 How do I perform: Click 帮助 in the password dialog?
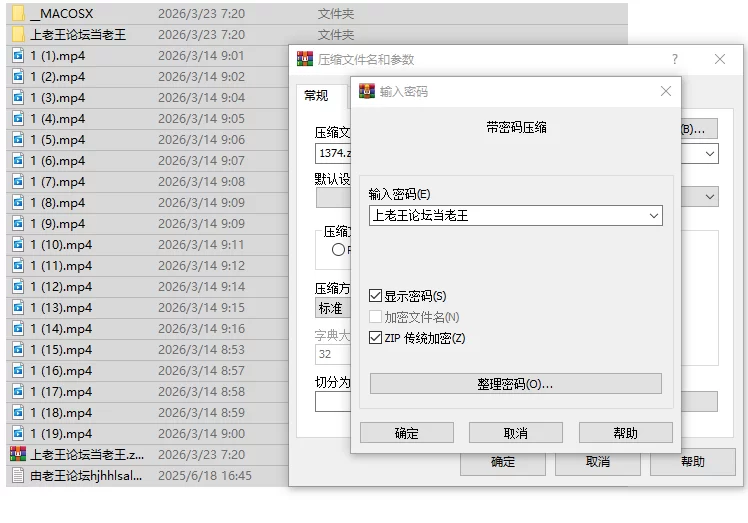625,433
